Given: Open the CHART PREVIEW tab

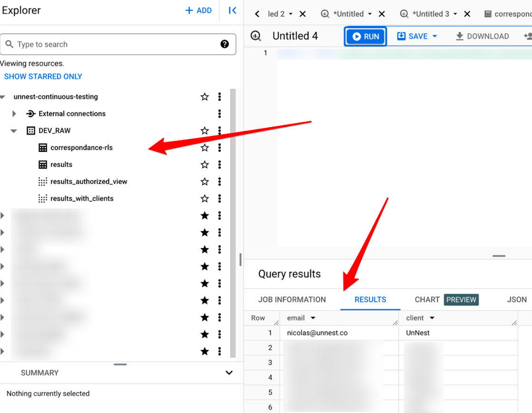Looking at the screenshot, I should click(446, 300).
